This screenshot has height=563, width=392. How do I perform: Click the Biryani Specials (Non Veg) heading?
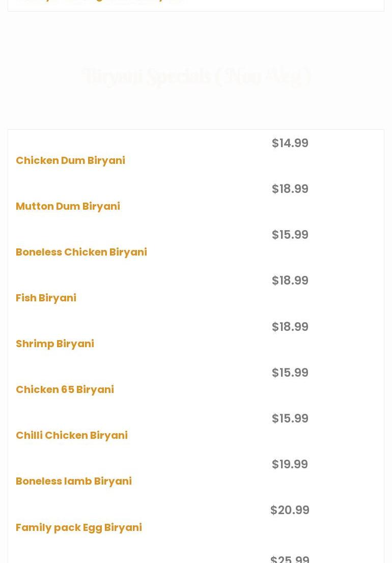197,76
